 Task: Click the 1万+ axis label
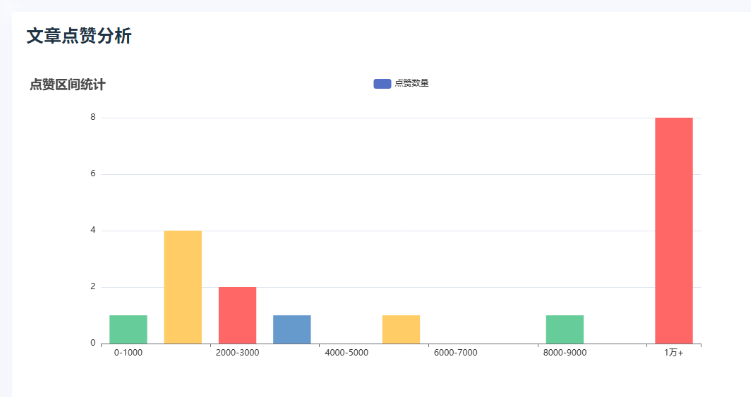tap(674, 353)
